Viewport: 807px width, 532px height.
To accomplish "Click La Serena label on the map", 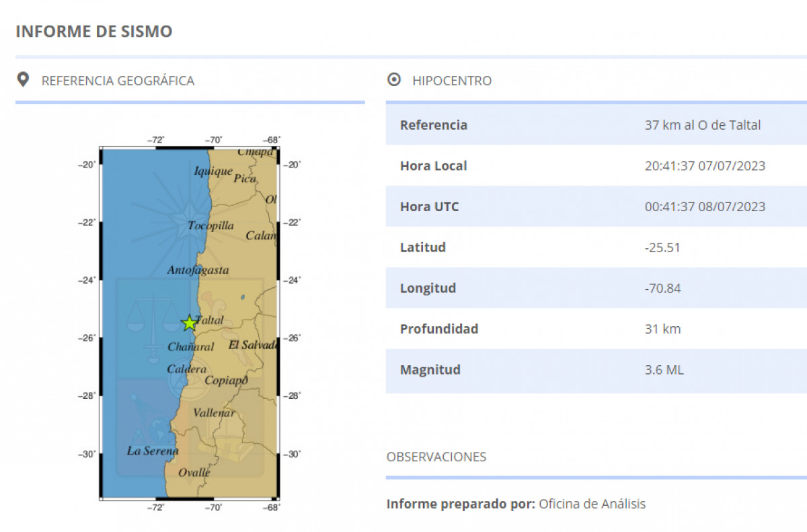I will coord(153,451).
